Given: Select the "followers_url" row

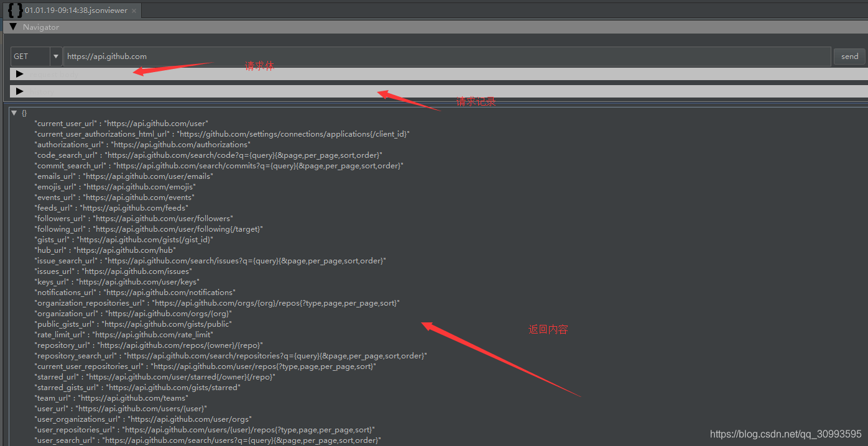Looking at the screenshot, I should point(134,219).
